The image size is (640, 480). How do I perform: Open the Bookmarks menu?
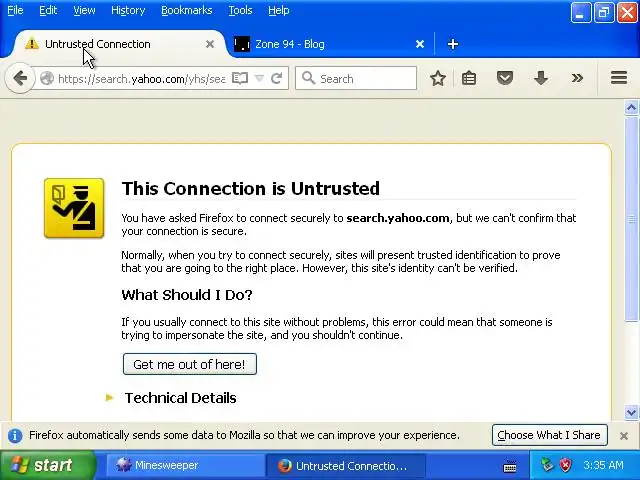[x=187, y=10]
